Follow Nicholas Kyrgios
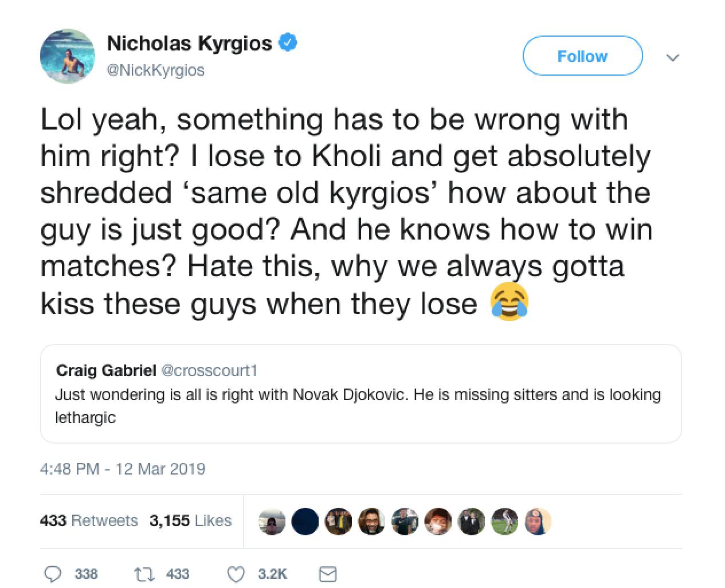 582,56
